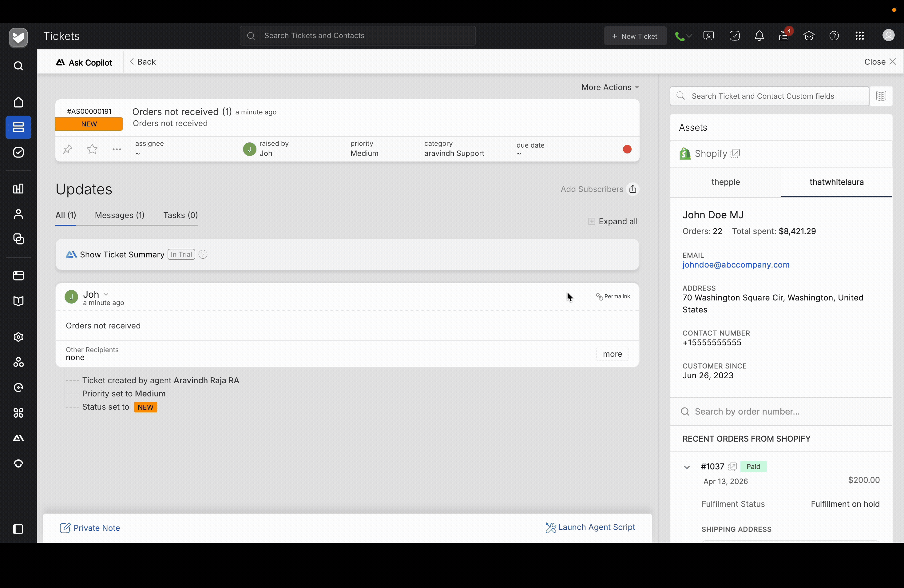Open the apps grid launcher icon
This screenshot has height=588, width=904.
[x=859, y=36]
